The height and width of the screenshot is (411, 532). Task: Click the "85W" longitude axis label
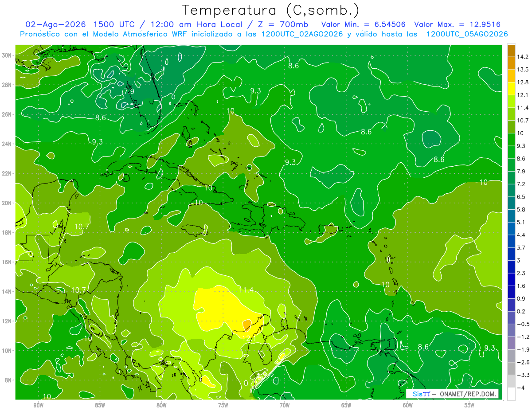pyautogui.click(x=100, y=405)
